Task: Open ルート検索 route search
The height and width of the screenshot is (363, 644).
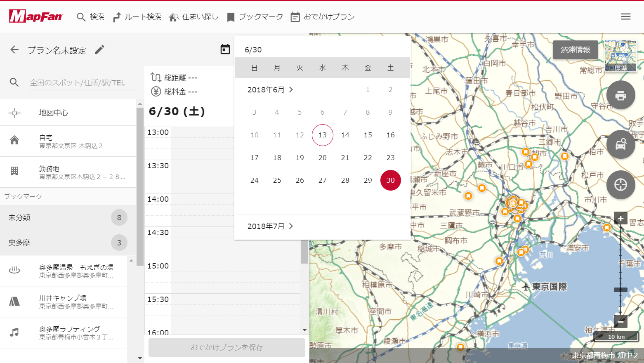Action: tap(137, 17)
